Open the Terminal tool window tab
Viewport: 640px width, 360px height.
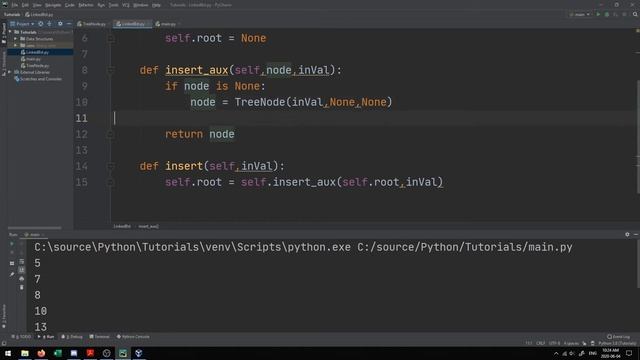[99, 337]
